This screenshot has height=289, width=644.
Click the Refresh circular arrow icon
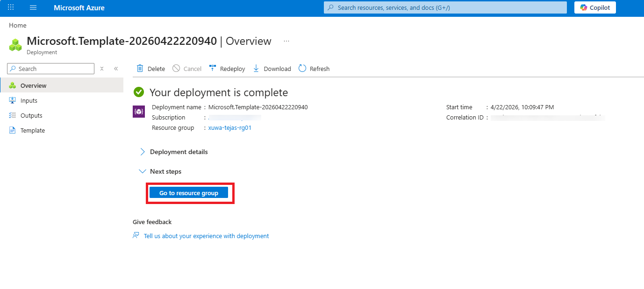(302, 69)
